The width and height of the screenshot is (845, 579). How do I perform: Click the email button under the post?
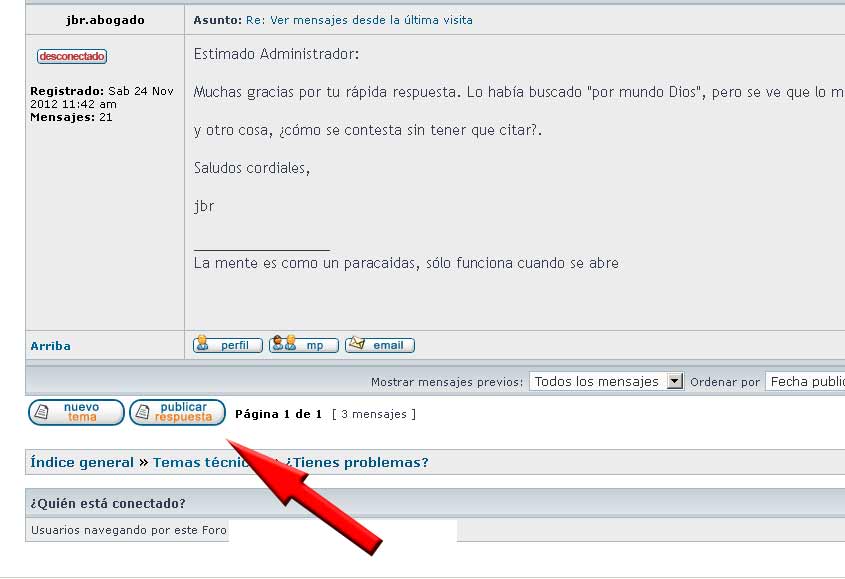(x=380, y=345)
